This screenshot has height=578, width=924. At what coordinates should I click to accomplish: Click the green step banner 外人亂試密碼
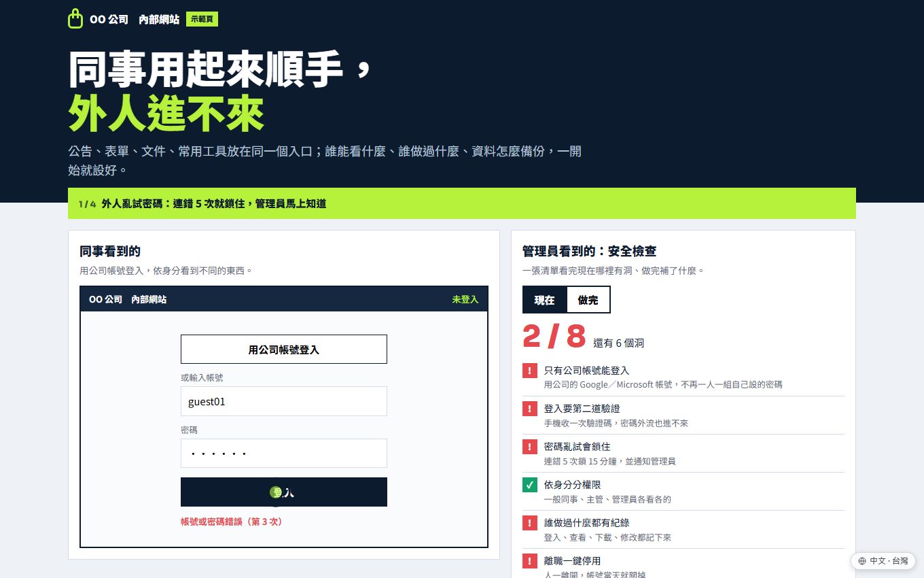[462, 203]
